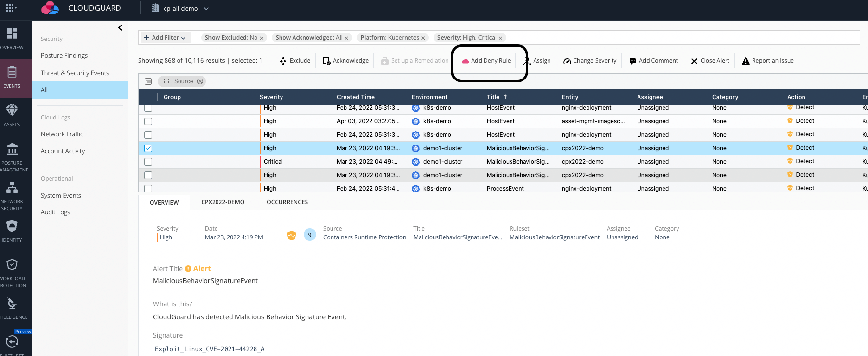
Task: Open the Add Filter dropdown
Action: [165, 38]
